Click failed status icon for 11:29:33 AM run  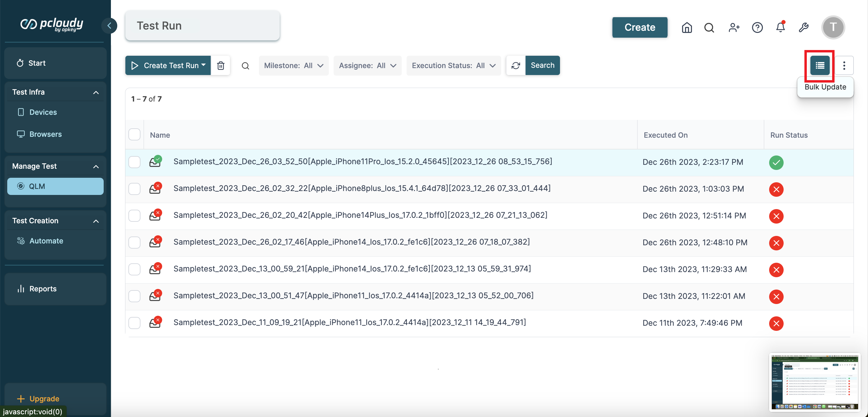[776, 270]
